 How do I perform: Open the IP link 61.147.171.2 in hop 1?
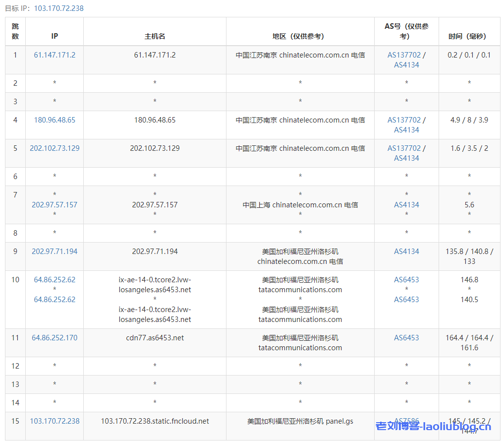(54, 55)
